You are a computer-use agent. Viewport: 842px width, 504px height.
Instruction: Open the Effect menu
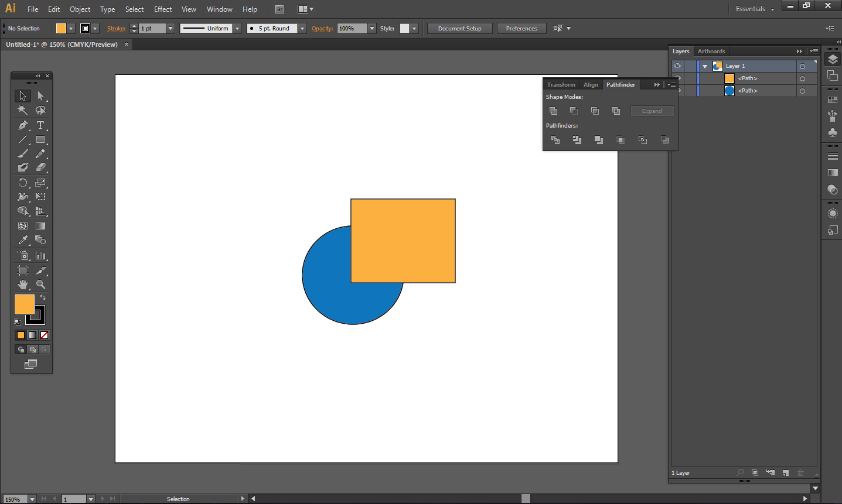(163, 9)
